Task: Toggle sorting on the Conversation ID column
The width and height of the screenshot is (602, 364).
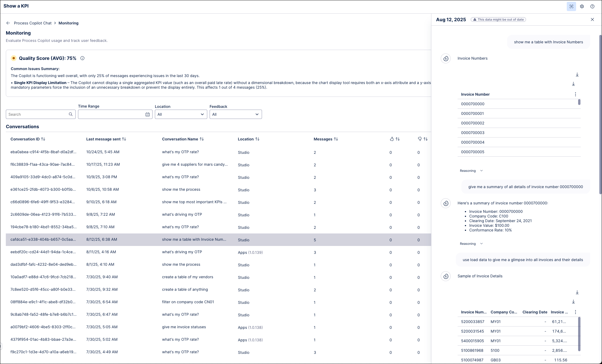Action: tap(43, 139)
